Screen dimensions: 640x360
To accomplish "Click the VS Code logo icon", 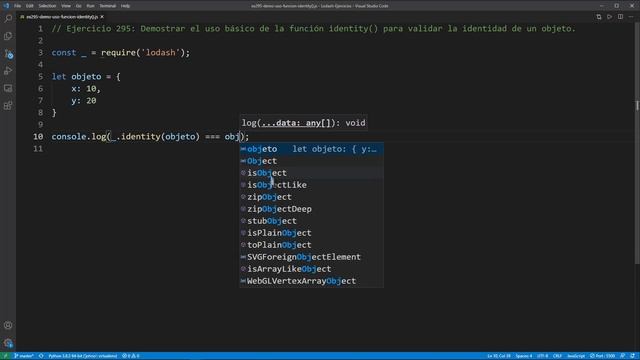I will pos(6,6).
